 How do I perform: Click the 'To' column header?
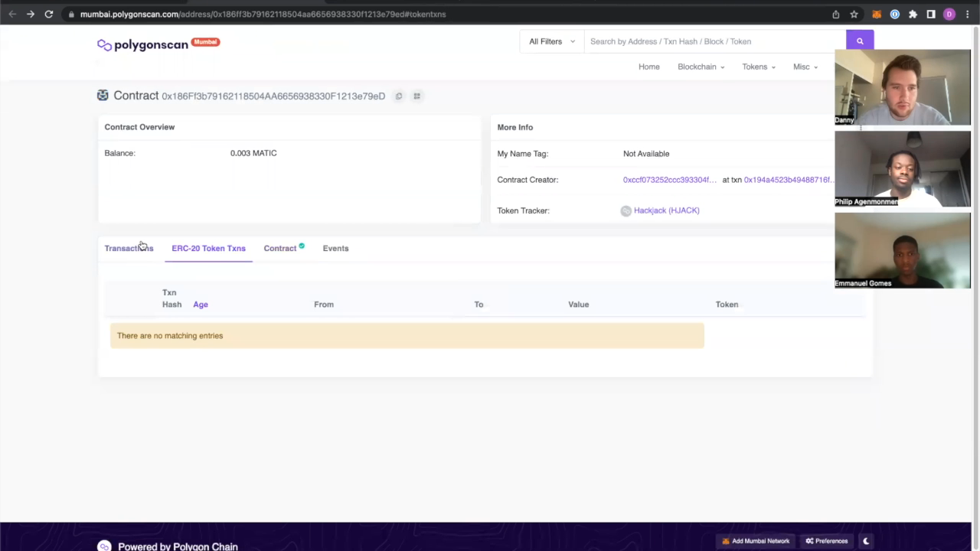point(479,305)
